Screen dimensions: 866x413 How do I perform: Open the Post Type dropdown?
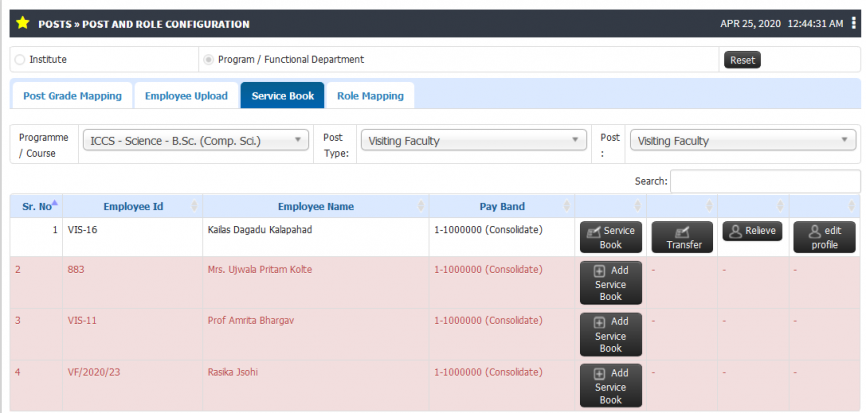coord(473,141)
